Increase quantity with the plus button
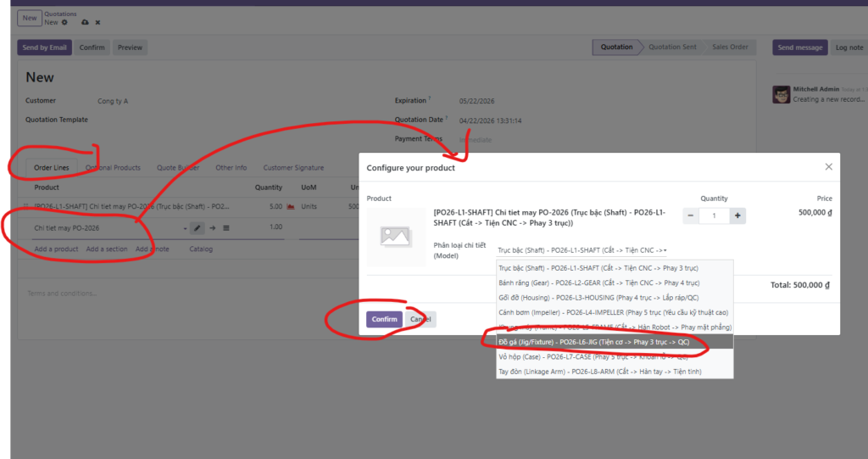The width and height of the screenshot is (868, 459). [x=738, y=216]
